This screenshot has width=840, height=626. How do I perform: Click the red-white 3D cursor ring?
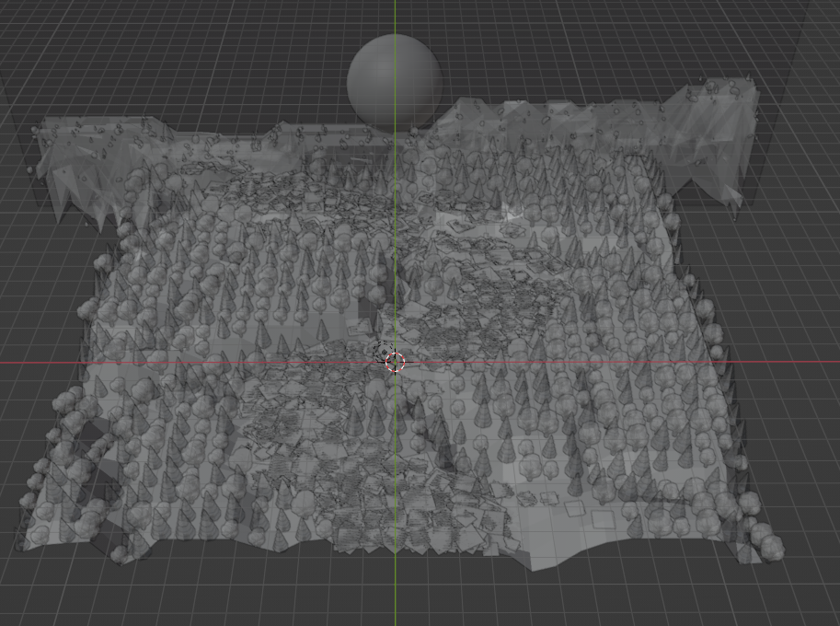pyautogui.click(x=395, y=363)
